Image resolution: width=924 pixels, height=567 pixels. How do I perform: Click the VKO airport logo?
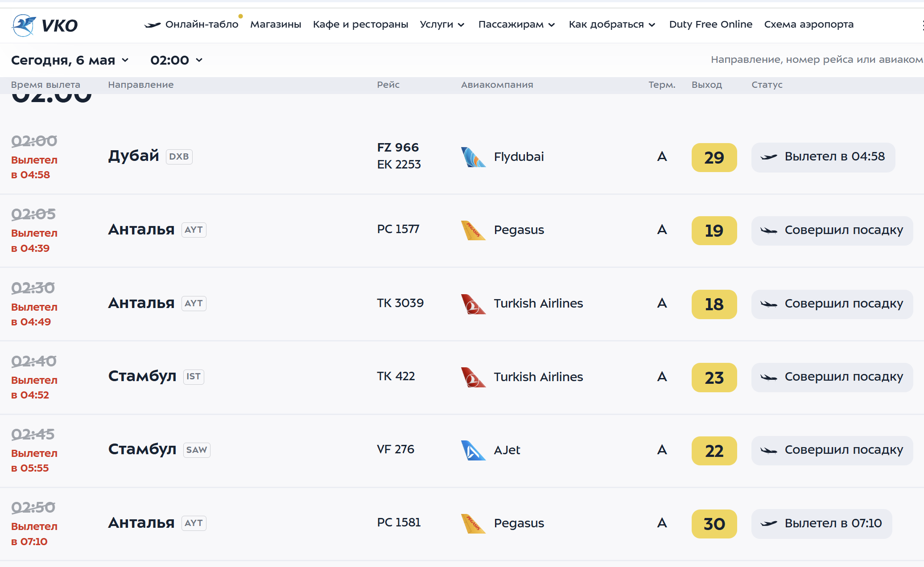[44, 25]
